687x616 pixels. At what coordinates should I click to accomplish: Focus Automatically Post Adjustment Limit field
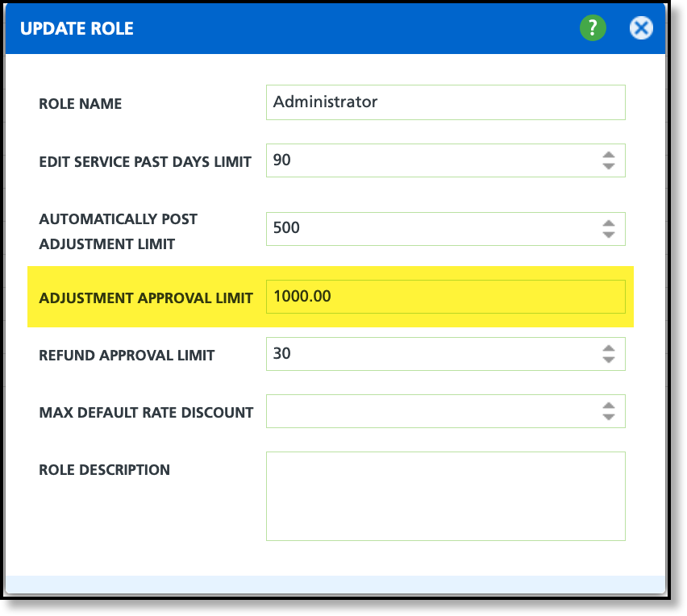click(446, 229)
